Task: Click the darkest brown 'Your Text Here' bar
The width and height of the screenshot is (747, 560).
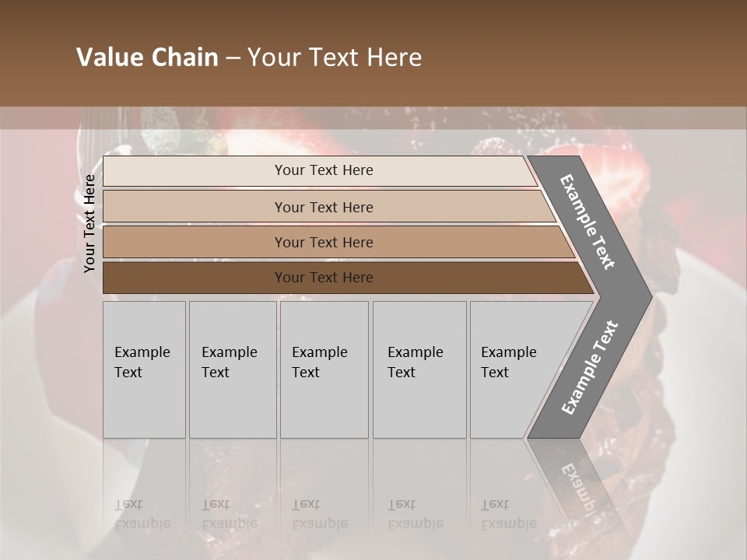Action: (323, 278)
